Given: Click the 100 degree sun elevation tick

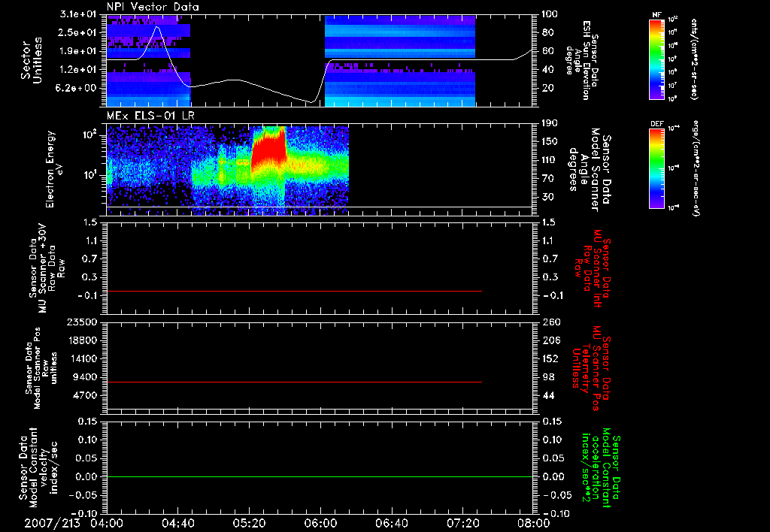Looking at the screenshot, I should pos(550,14).
